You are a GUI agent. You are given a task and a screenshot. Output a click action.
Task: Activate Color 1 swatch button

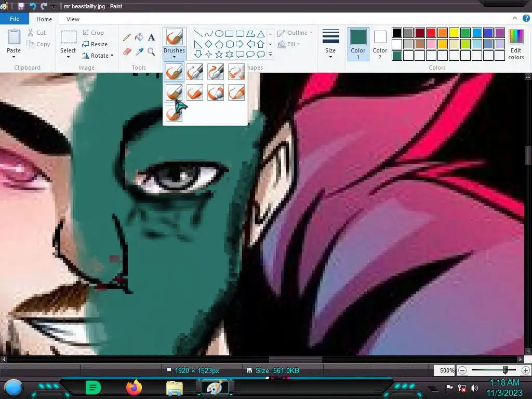click(x=358, y=44)
